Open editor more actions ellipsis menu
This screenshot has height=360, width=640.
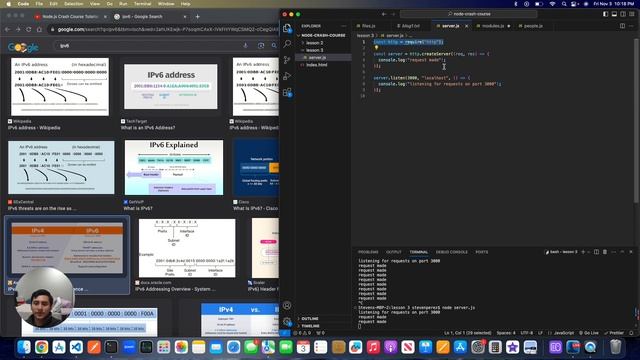631,26
